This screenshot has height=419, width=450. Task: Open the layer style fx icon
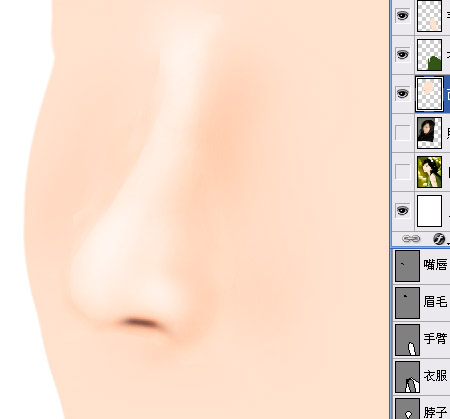(x=439, y=239)
